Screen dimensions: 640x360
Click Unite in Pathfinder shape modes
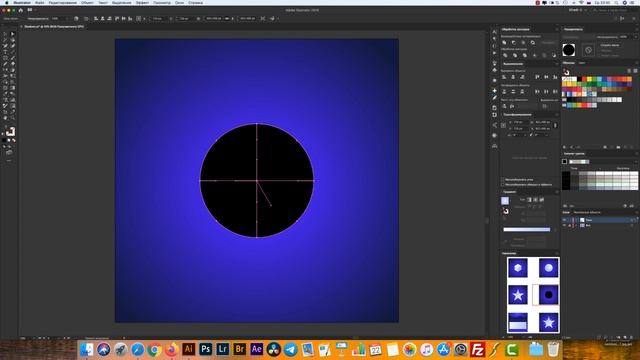pyautogui.click(x=504, y=42)
